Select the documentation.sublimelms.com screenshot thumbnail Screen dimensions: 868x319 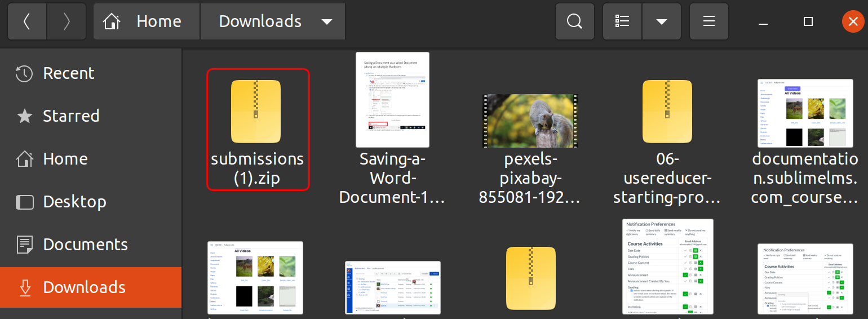[x=805, y=113]
